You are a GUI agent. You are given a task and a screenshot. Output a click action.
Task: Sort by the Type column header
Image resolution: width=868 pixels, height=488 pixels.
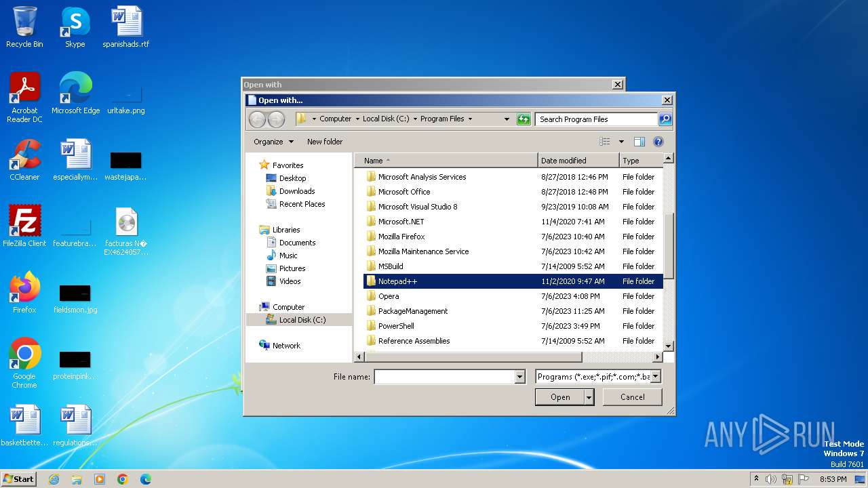[x=641, y=161]
